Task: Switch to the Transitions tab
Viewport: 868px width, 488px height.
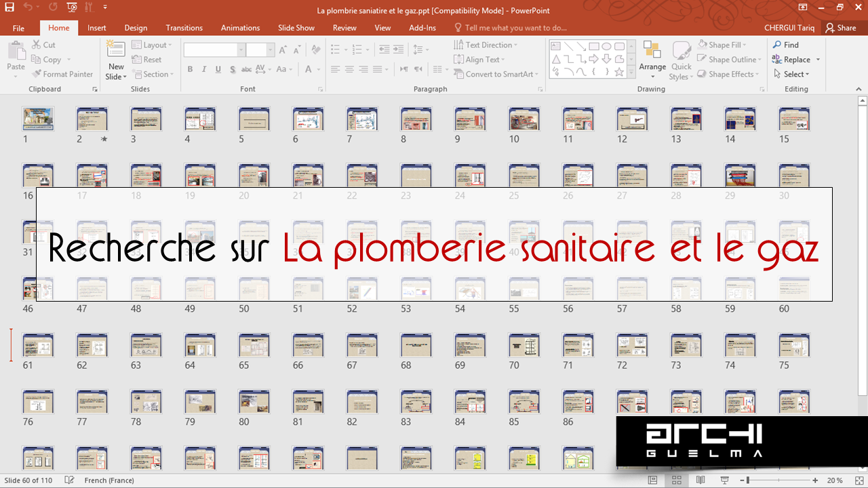Action: pos(184,28)
